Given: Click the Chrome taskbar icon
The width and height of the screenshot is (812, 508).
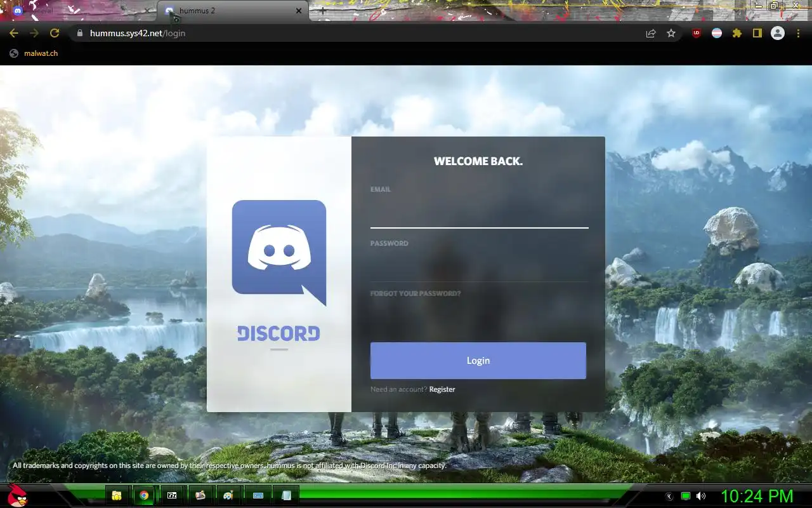Looking at the screenshot, I should coord(145,495).
